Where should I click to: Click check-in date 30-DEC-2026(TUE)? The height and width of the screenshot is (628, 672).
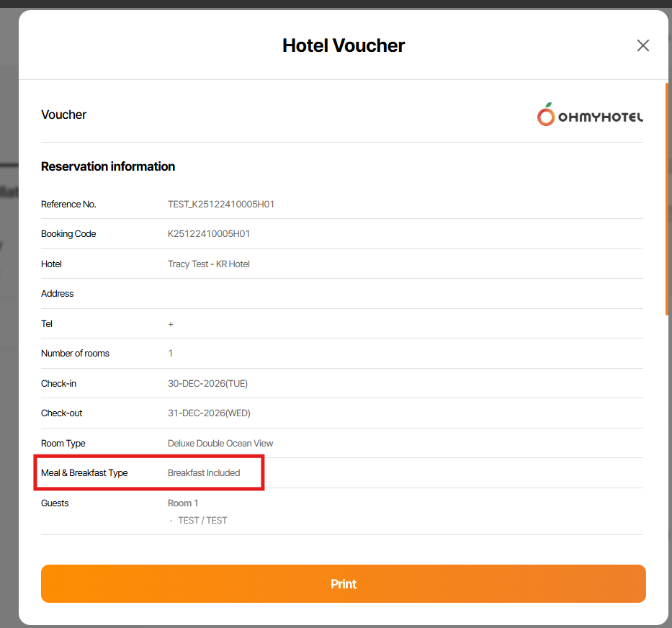(207, 384)
